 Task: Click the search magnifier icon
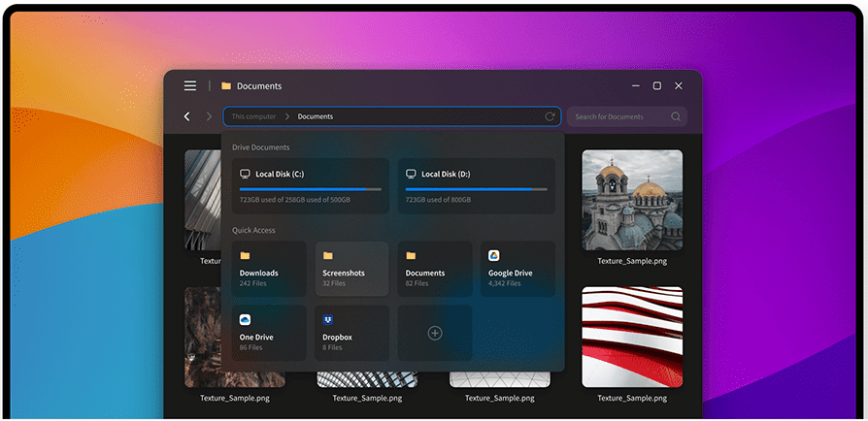[x=676, y=116]
